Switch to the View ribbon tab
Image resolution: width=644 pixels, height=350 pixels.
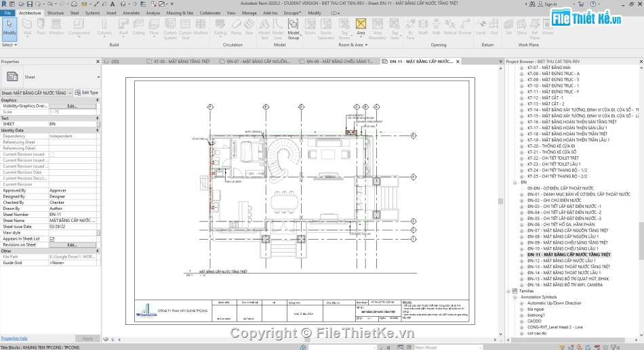click(231, 13)
